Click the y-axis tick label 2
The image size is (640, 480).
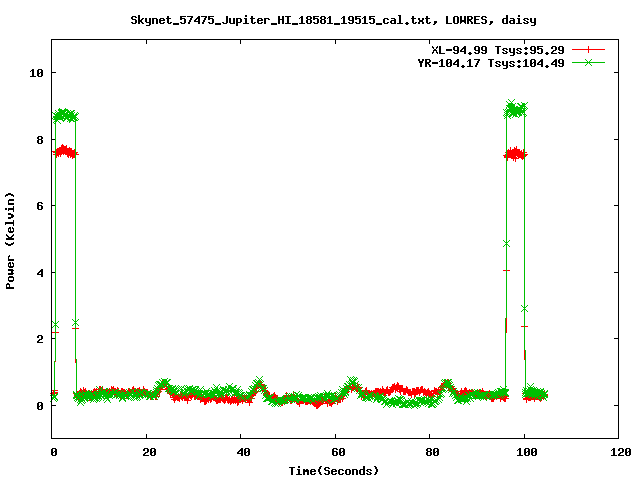[x=40, y=339]
